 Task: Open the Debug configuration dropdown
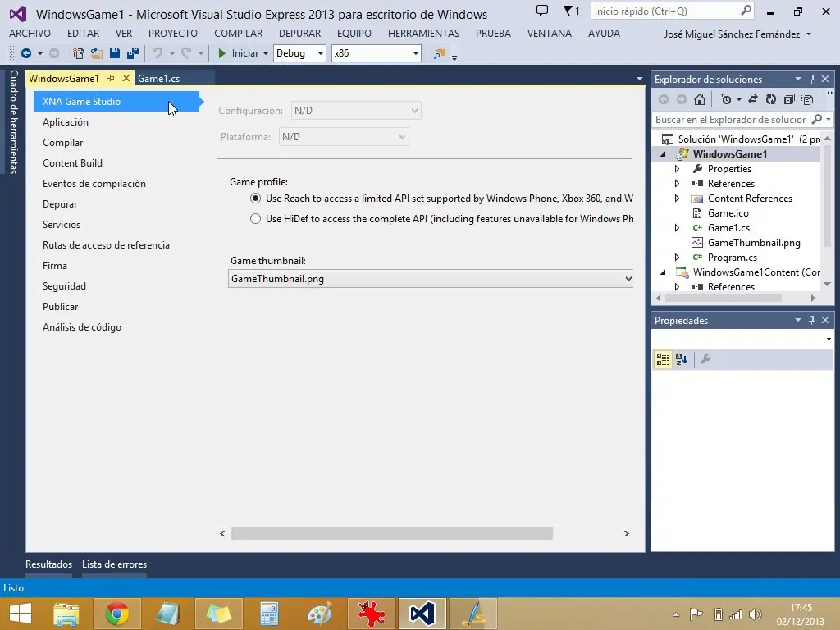coord(299,53)
